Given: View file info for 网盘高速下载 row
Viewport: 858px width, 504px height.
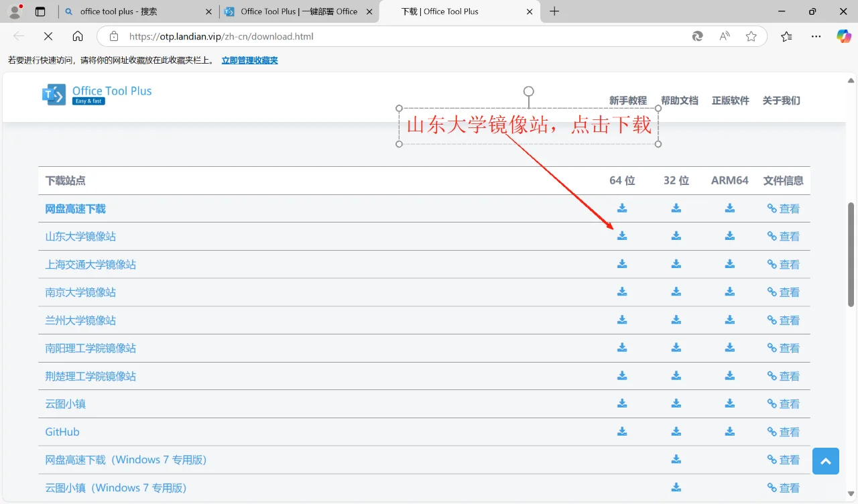Looking at the screenshot, I should [x=784, y=209].
